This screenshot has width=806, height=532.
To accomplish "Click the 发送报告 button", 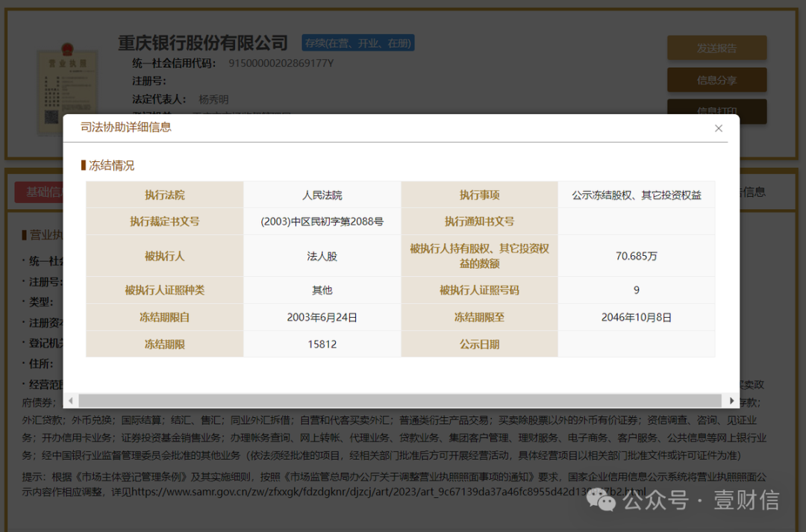I will [x=716, y=48].
